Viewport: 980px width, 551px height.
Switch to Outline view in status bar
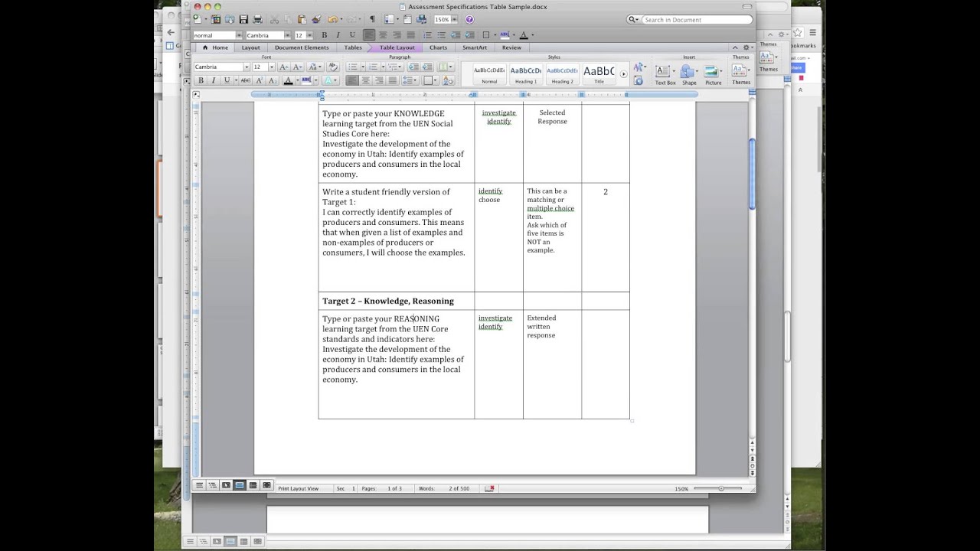click(x=212, y=485)
